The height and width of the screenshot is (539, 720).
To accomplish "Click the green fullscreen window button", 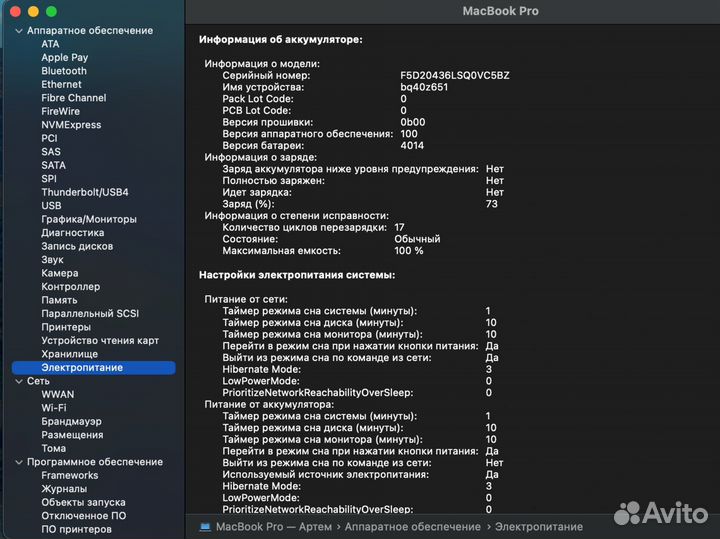I will [52, 11].
